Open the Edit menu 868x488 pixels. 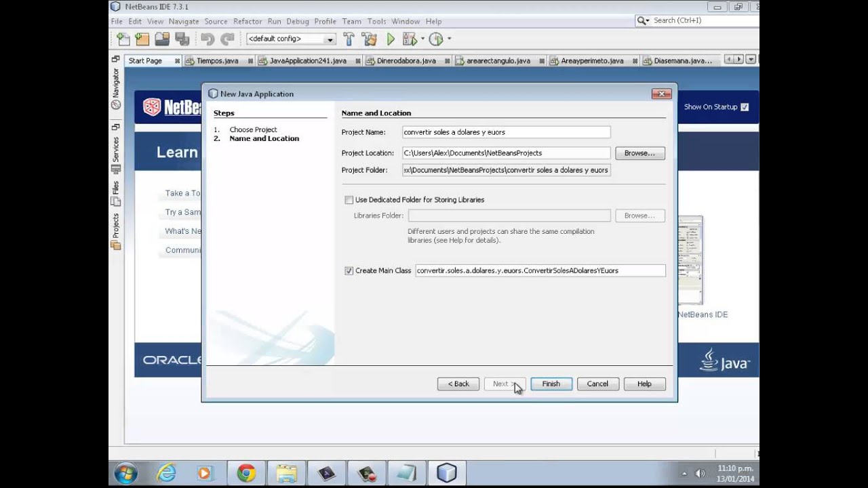(135, 22)
